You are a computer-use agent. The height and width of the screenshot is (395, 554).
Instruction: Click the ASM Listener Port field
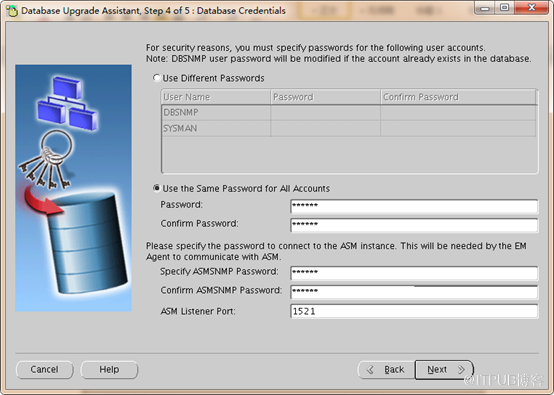pyautogui.click(x=414, y=311)
